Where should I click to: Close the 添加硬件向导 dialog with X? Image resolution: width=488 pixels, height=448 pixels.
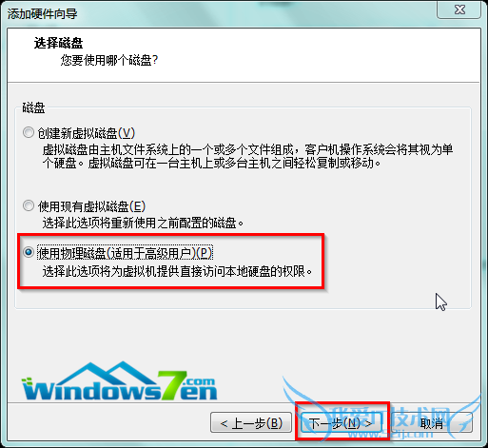[459, 10]
